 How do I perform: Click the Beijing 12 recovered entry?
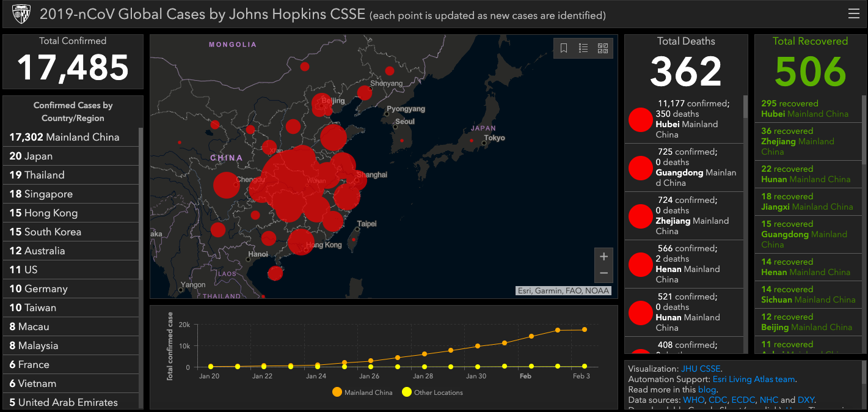(x=808, y=322)
